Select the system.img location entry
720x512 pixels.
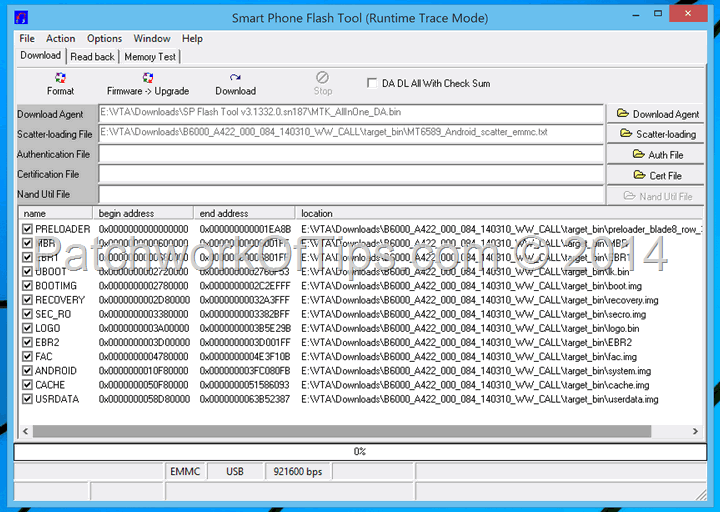pos(476,371)
